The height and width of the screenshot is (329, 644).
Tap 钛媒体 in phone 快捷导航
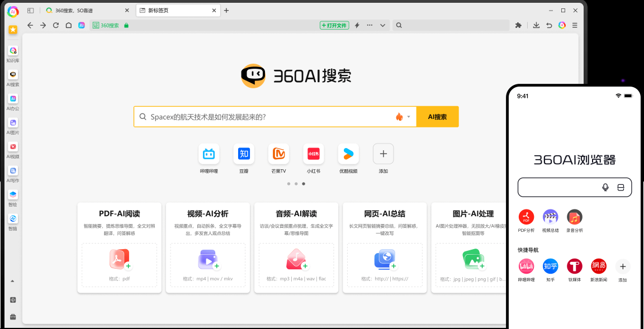click(575, 270)
